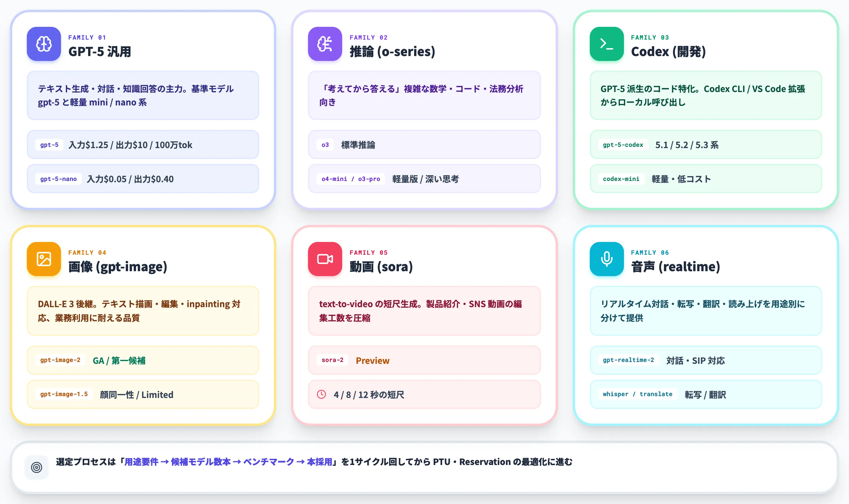The height and width of the screenshot is (504, 849).
Task: Select the whisper / translate tag
Action: click(x=638, y=394)
